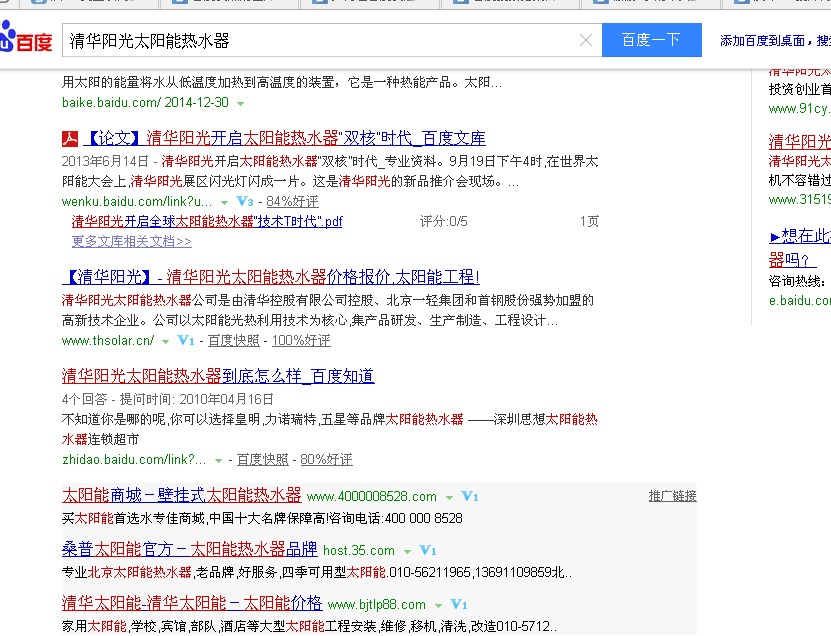The image size is (831, 636).
Task: Click the V1 badge beside host.35.com
Action: tap(427, 551)
